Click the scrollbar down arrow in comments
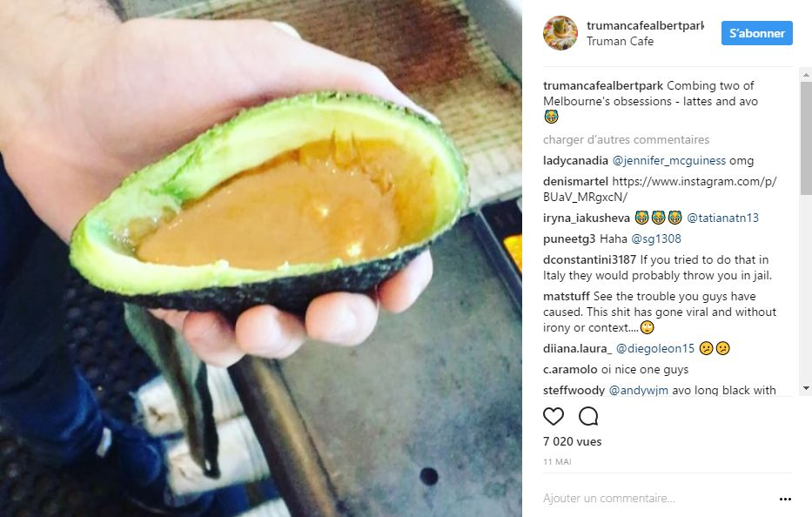 pyautogui.click(x=806, y=388)
